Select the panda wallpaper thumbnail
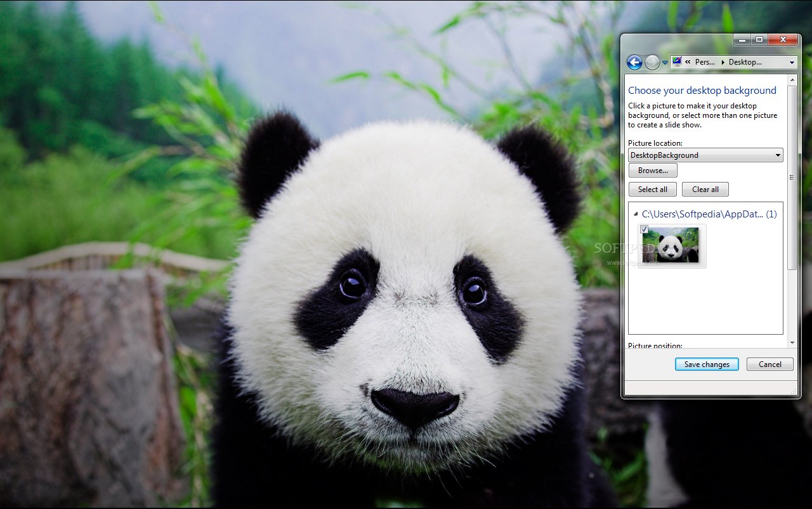Image resolution: width=812 pixels, height=509 pixels. coord(671,245)
